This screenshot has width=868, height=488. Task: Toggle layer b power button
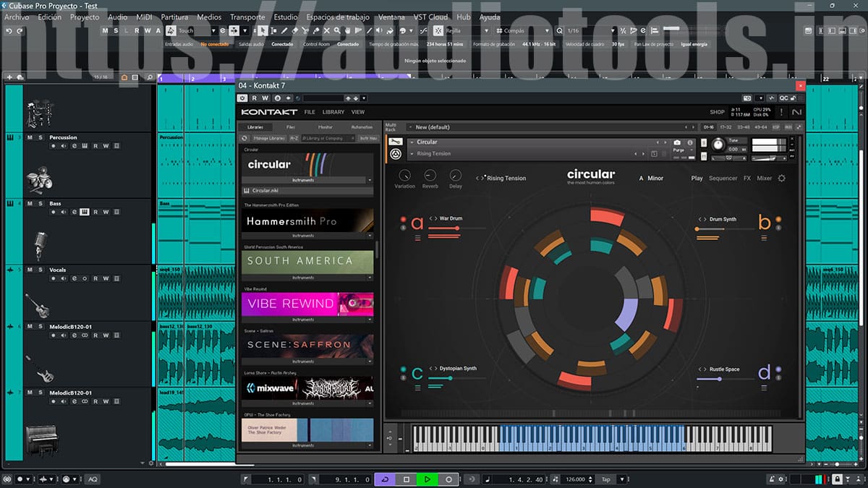(778, 220)
